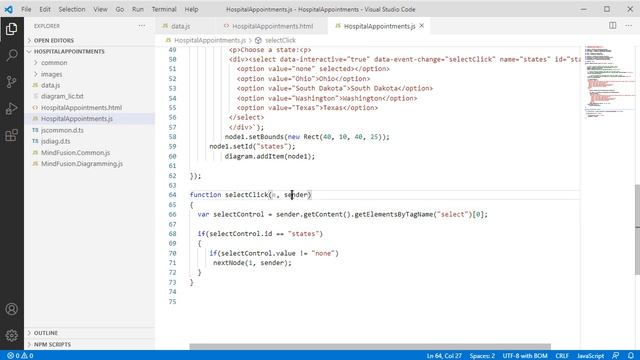Open Explorer views and more actions ellipsis
The width and height of the screenshot is (640, 360).
142,26
